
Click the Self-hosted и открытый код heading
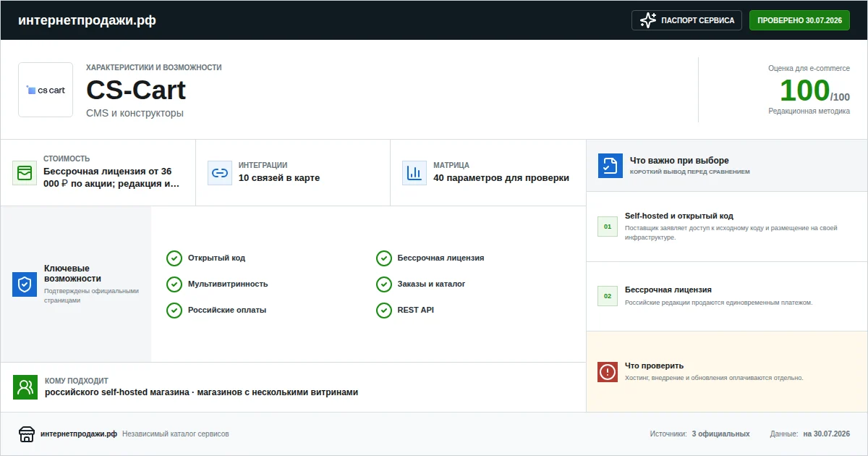(x=679, y=216)
